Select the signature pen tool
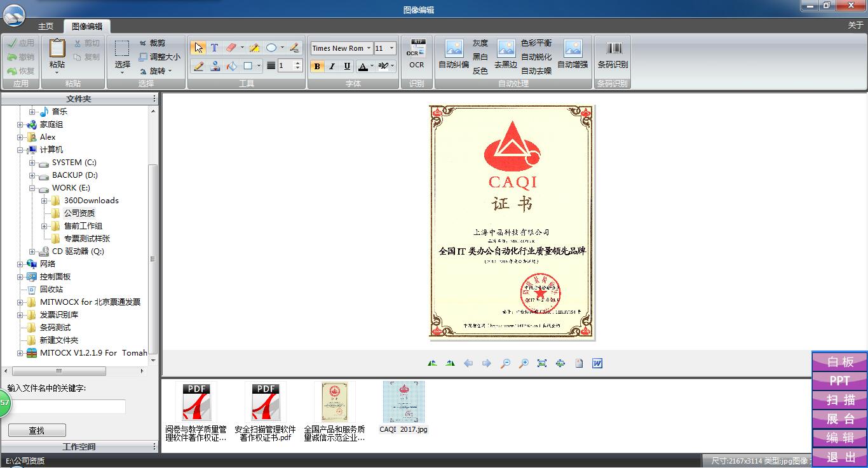This screenshot has width=868, height=468. (294, 48)
